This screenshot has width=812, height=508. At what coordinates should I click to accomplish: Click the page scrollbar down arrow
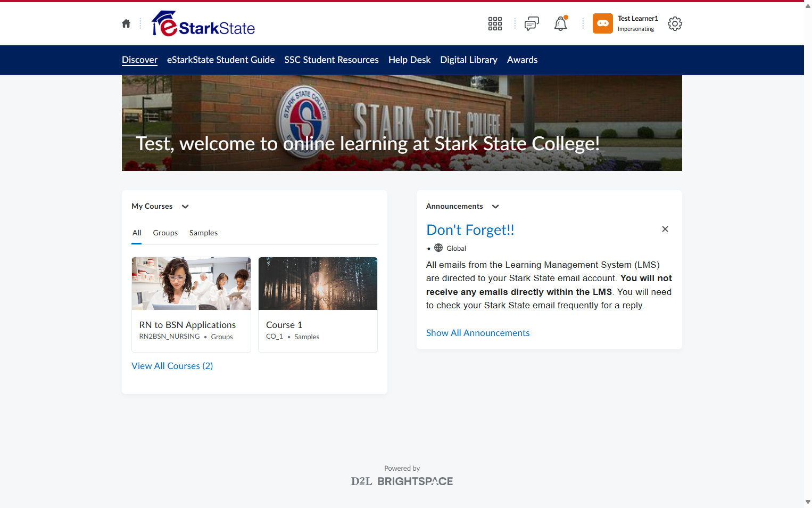click(808, 502)
